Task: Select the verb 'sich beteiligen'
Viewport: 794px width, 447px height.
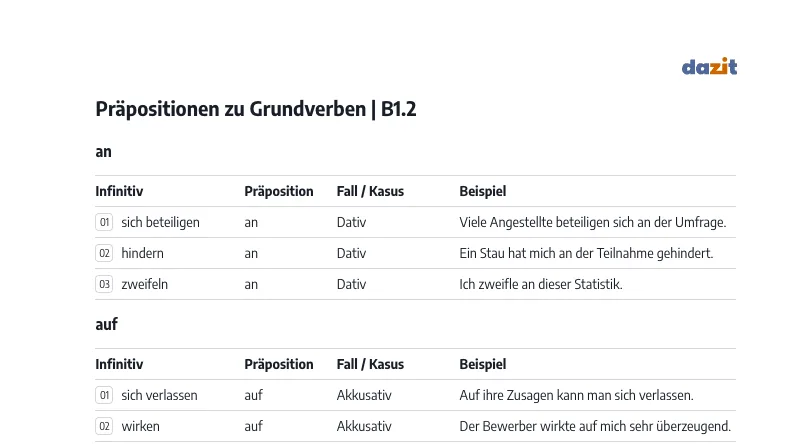Action: click(161, 222)
